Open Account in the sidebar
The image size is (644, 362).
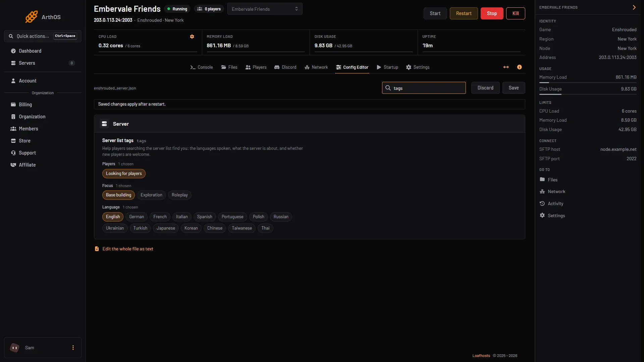coord(43,81)
